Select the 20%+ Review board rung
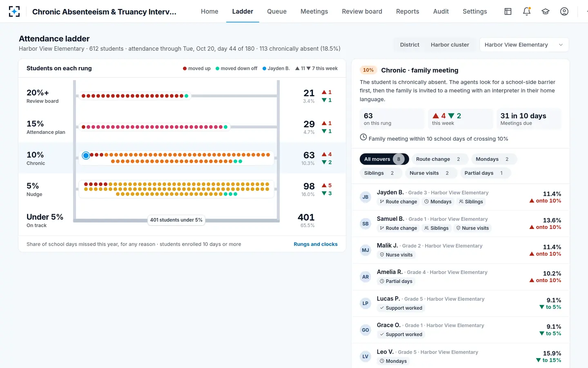The image size is (588, 368). point(182,96)
